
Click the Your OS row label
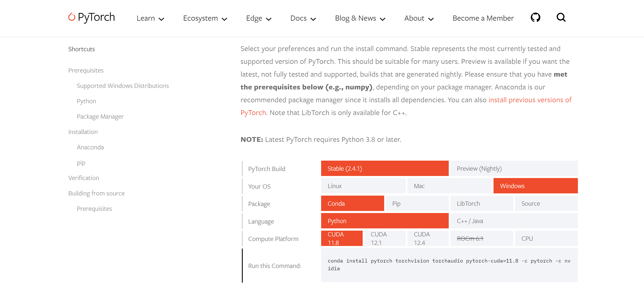tap(259, 186)
